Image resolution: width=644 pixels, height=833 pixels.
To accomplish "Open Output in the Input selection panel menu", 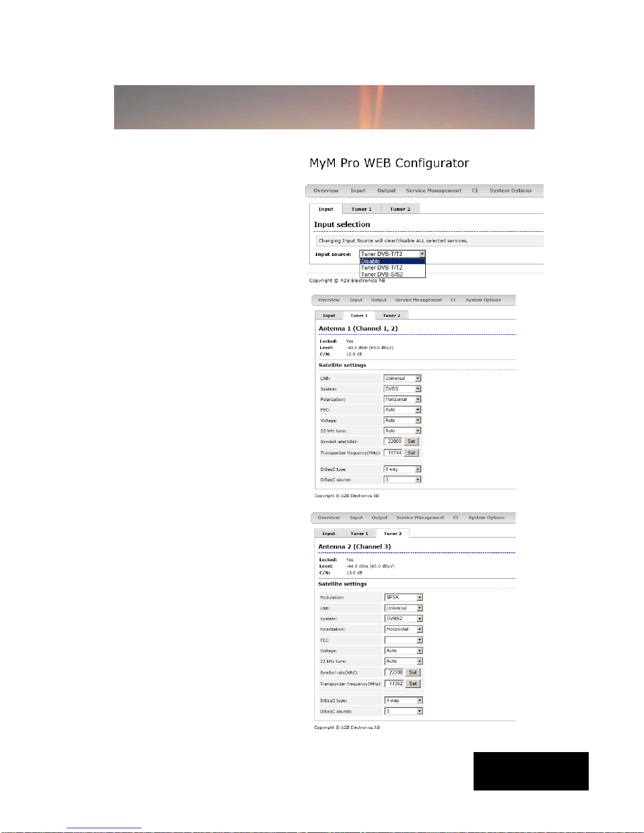I will coord(386,191).
